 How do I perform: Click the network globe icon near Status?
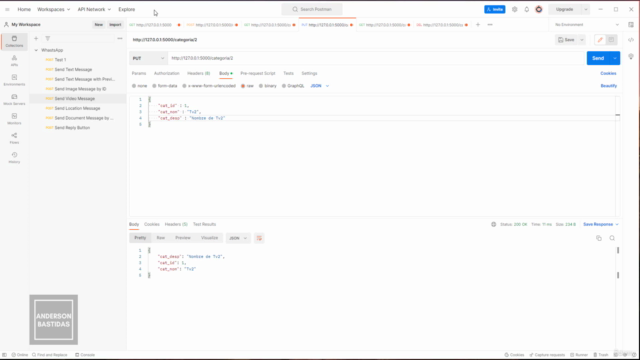click(x=493, y=224)
